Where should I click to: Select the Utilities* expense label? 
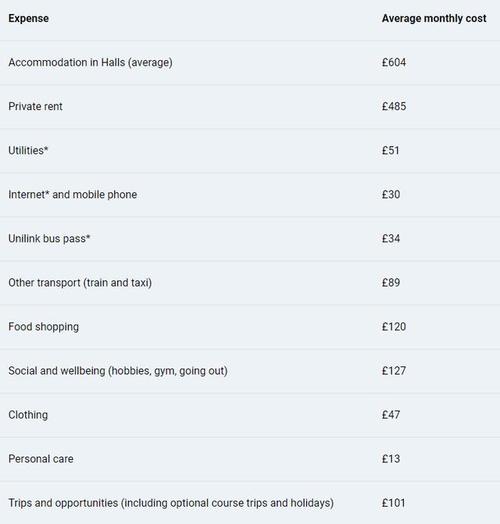coord(28,150)
